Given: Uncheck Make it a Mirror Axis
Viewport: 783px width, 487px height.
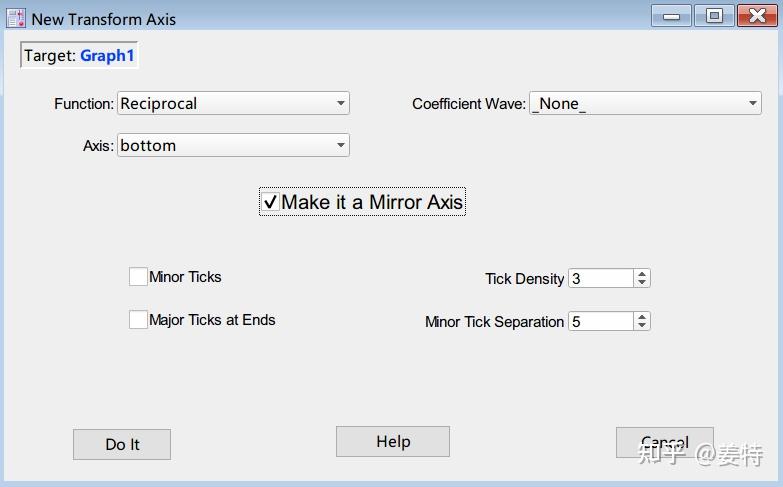Looking at the screenshot, I should coord(271,202).
